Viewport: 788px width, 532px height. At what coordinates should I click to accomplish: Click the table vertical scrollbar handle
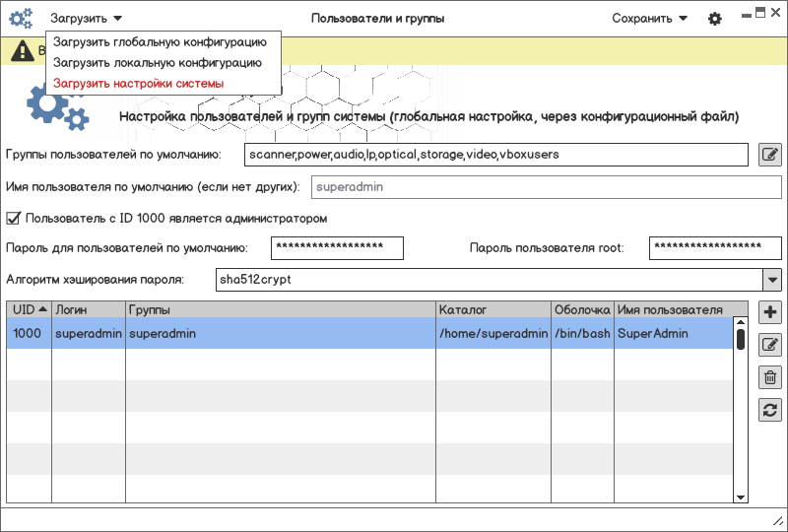click(x=741, y=338)
